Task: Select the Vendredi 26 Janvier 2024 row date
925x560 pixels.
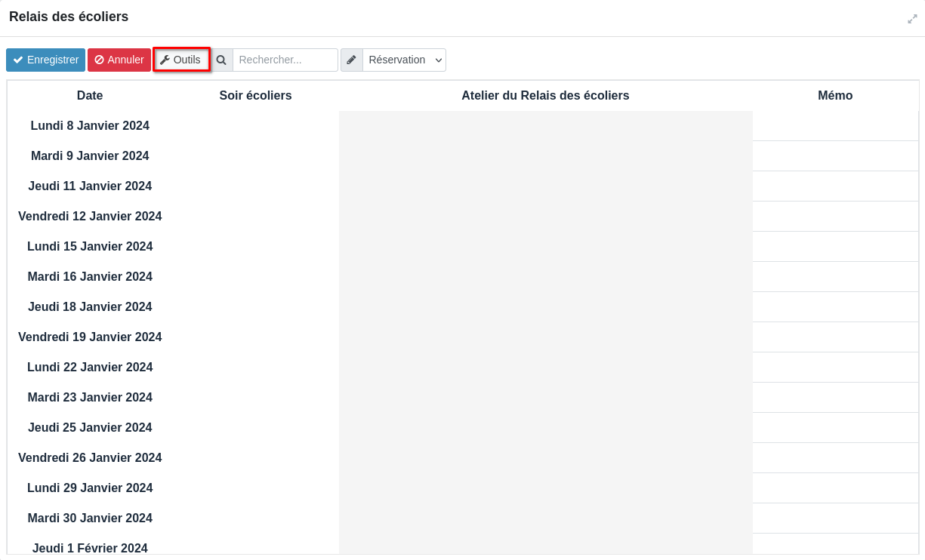Action: pyautogui.click(x=90, y=458)
